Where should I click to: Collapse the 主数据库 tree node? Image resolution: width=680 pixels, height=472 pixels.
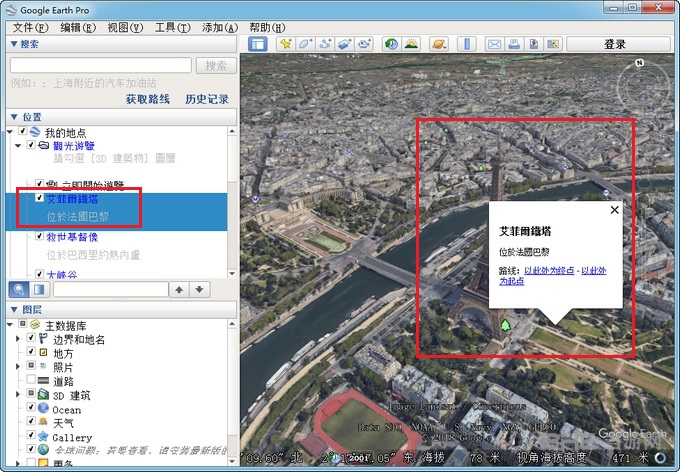pyautogui.click(x=11, y=324)
